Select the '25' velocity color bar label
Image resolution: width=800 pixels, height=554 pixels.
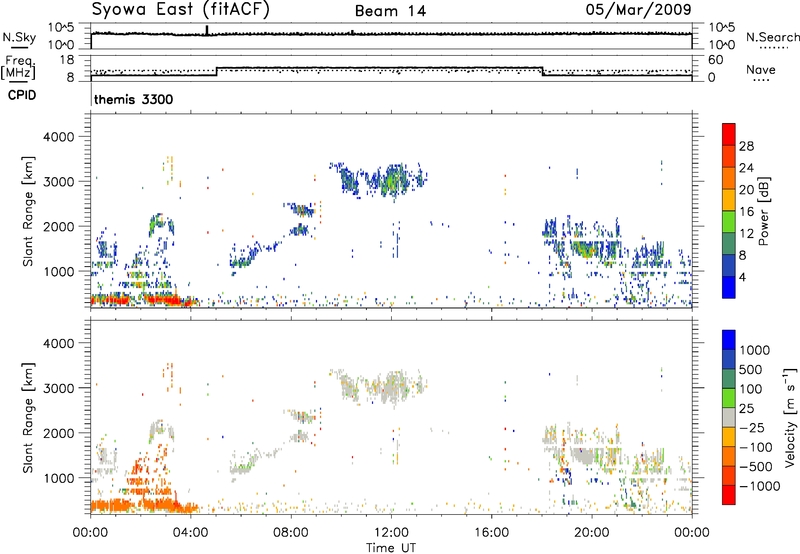point(746,409)
